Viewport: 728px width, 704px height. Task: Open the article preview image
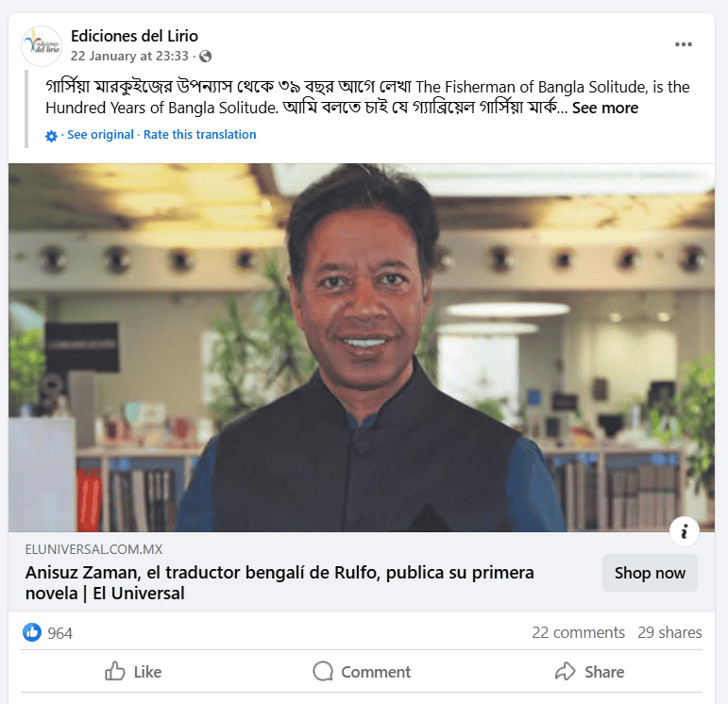pyautogui.click(x=362, y=347)
